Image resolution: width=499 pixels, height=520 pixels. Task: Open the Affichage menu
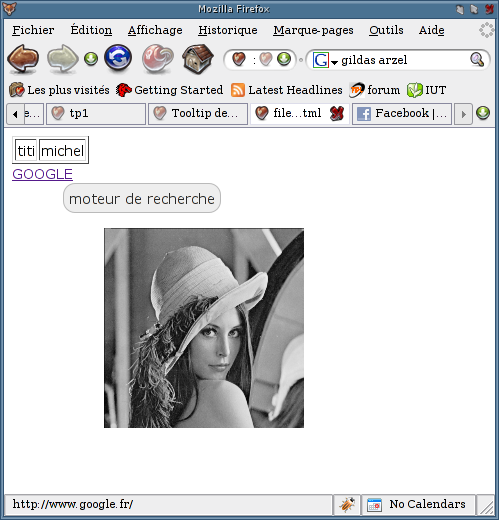(155, 30)
